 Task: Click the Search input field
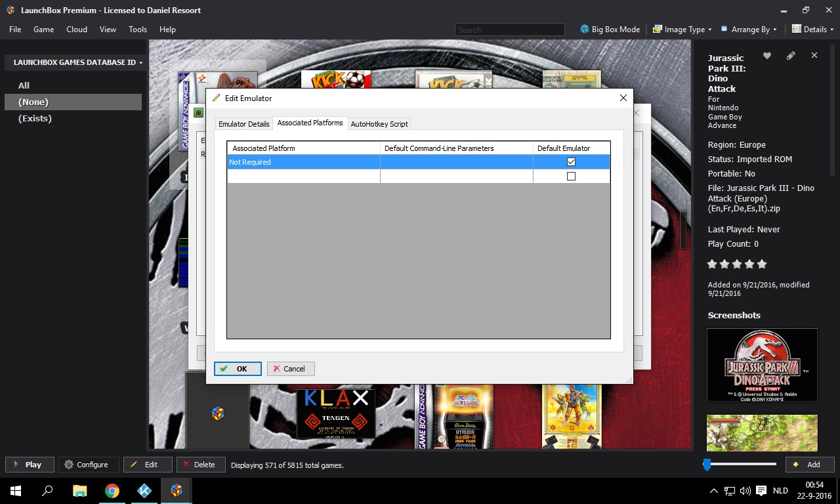pyautogui.click(x=510, y=30)
